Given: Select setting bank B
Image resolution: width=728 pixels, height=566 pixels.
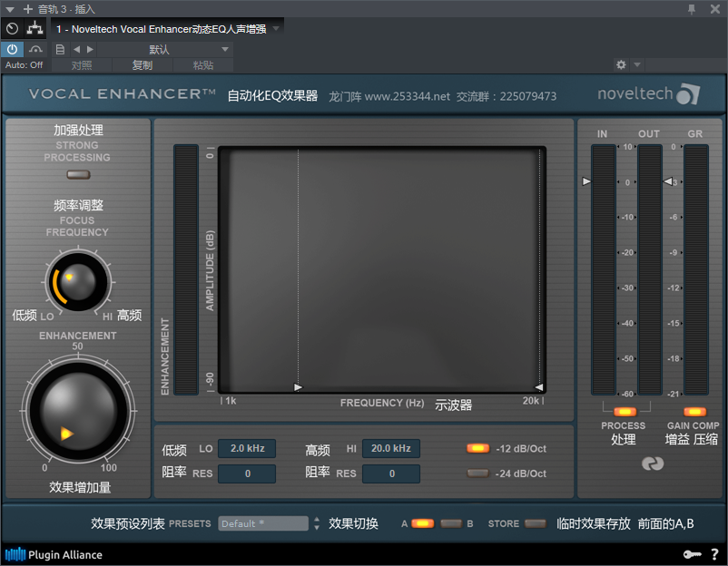Looking at the screenshot, I should (451, 523).
